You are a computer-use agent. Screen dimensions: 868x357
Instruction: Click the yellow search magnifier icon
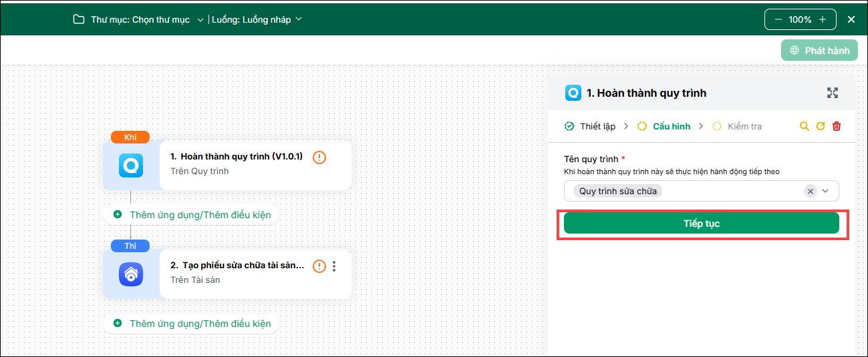(x=805, y=126)
